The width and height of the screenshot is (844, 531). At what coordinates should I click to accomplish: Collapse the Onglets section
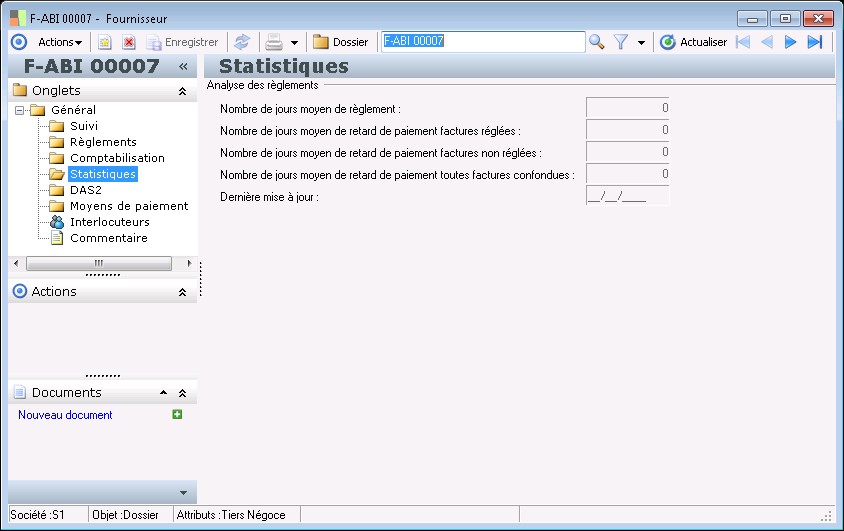(182, 91)
